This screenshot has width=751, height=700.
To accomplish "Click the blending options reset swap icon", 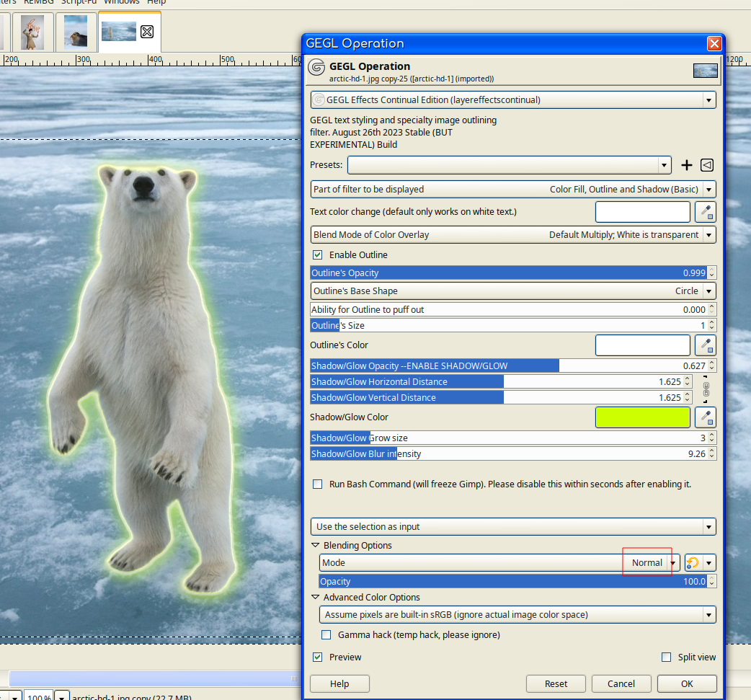I will 693,562.
